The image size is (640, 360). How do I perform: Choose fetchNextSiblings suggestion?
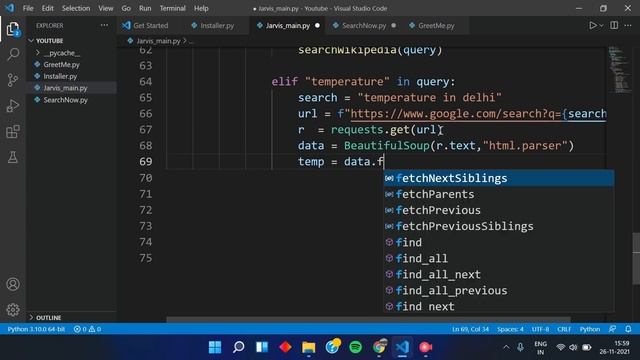point(499,178)
